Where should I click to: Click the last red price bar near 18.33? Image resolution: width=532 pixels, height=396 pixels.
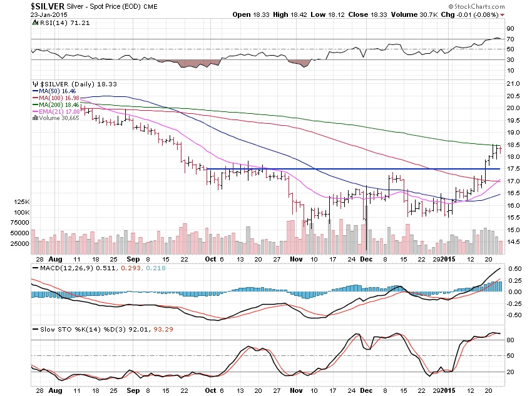[x=500, y=150]
